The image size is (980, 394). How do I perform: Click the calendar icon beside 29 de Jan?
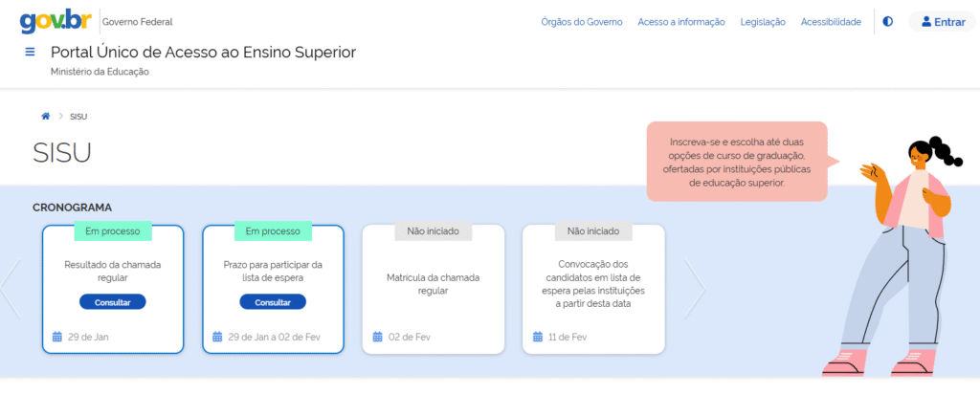[x=57, y=337]
